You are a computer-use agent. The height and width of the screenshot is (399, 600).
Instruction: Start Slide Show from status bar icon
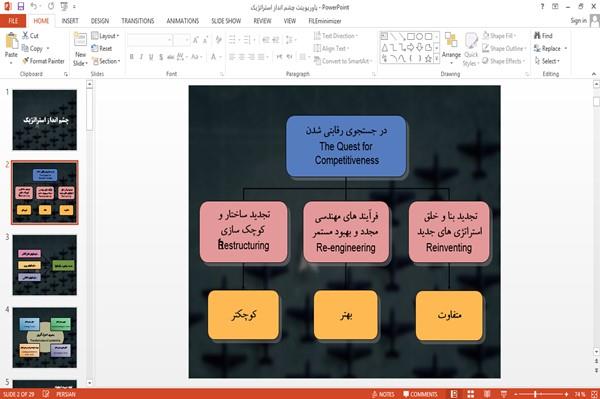[504, 394]
